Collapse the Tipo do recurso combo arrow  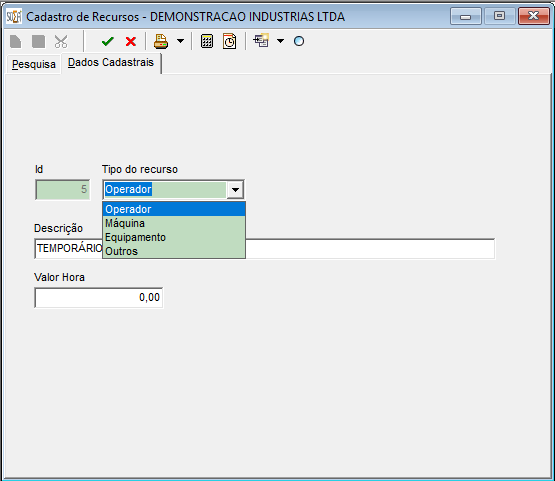pos(235,190)
